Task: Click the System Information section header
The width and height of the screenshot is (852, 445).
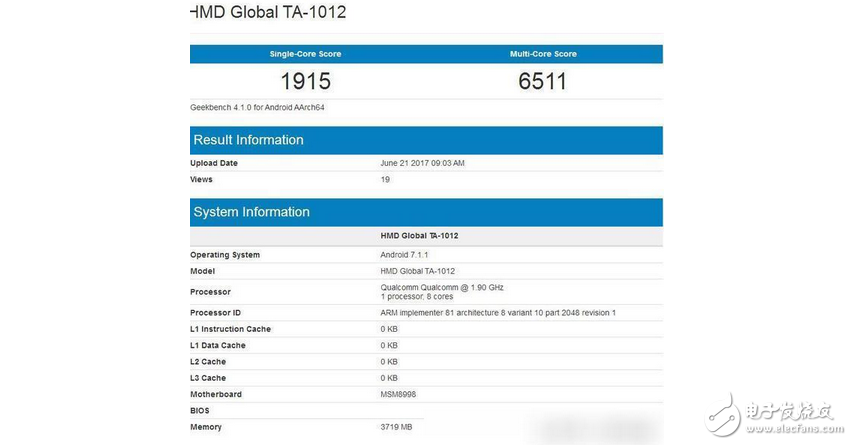Action: [x=251, y=212]
